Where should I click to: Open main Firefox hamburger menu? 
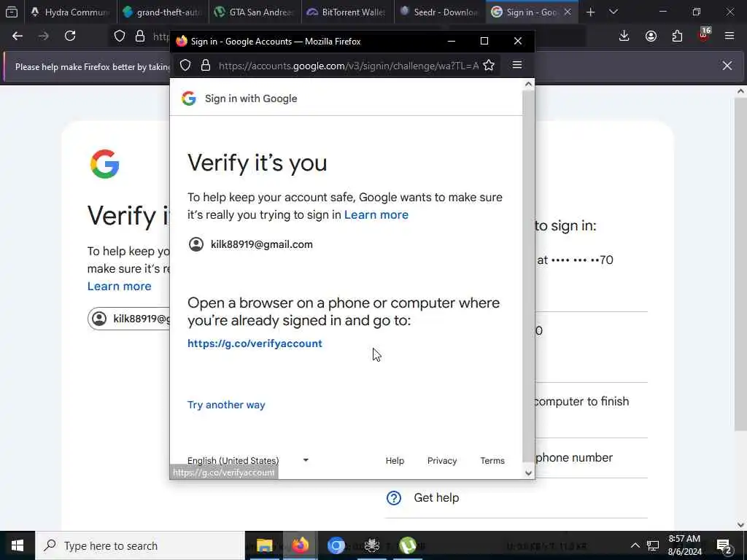[x=729, y=36]
